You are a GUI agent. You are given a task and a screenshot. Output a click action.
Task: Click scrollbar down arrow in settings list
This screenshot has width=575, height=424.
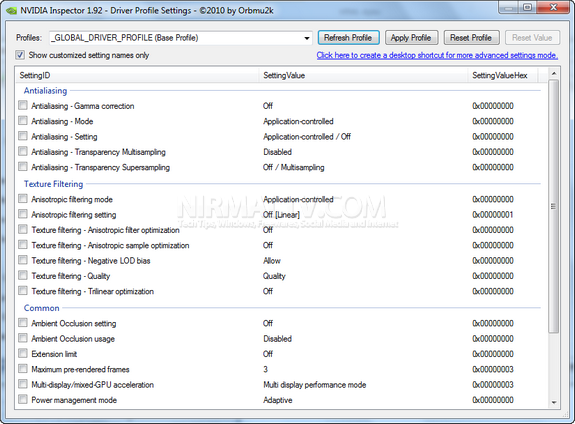click(554, 402)
